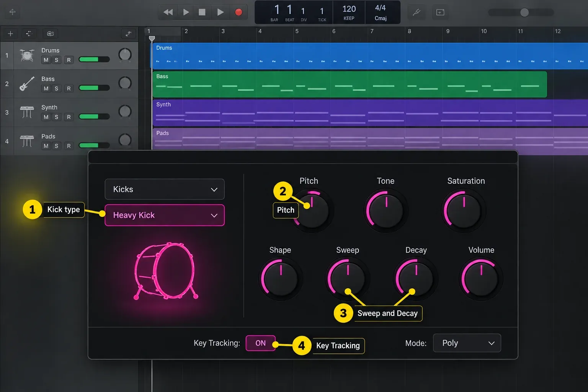Solo the Bass track

pos(56,88)
